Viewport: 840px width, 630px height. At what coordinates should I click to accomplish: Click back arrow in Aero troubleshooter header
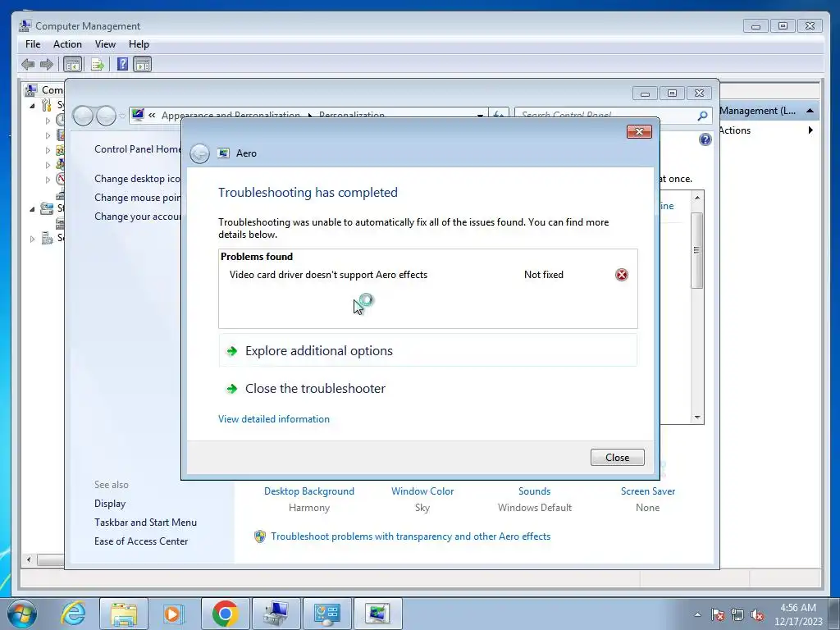pyautogui.click(x=200, y=153)
